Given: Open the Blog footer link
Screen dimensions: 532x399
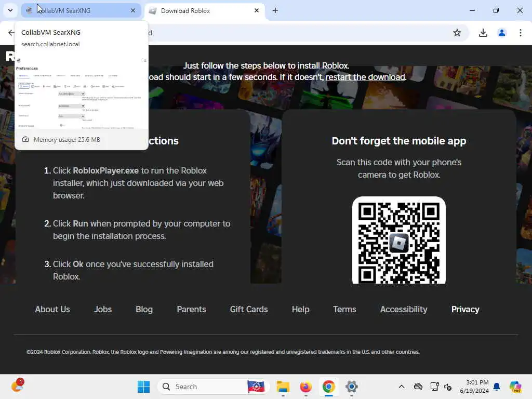Looking at the screenshot, I should pos(144,310).
